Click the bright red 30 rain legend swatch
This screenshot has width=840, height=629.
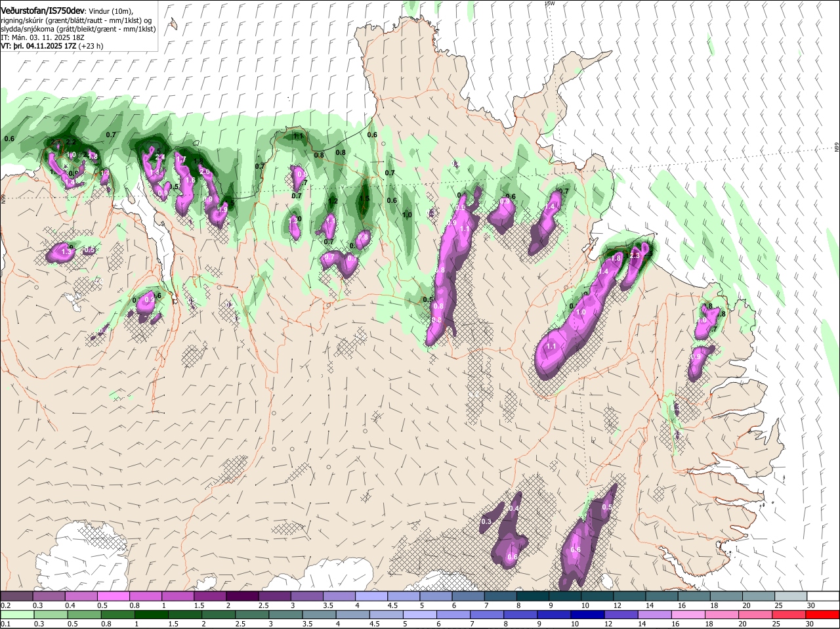822,615
